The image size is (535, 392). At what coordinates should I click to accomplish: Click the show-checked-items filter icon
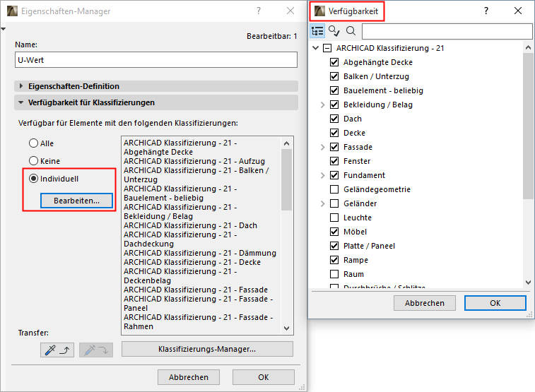point(334,31)
